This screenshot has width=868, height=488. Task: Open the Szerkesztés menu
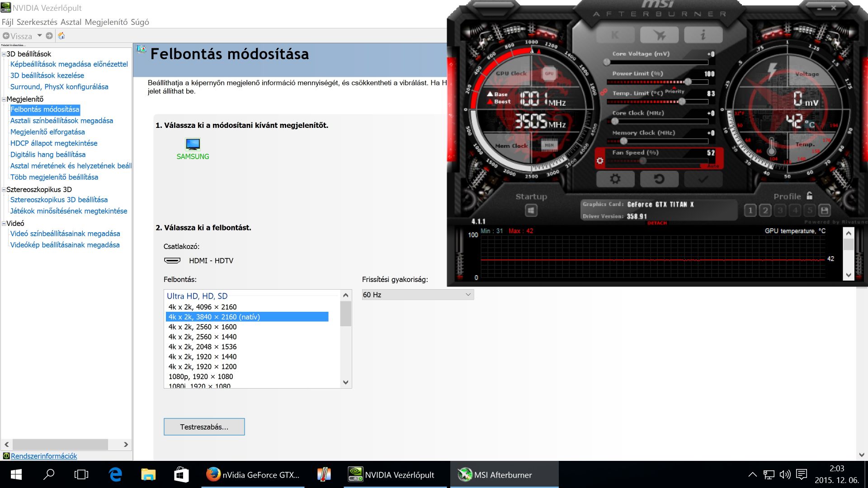(37, 22)
